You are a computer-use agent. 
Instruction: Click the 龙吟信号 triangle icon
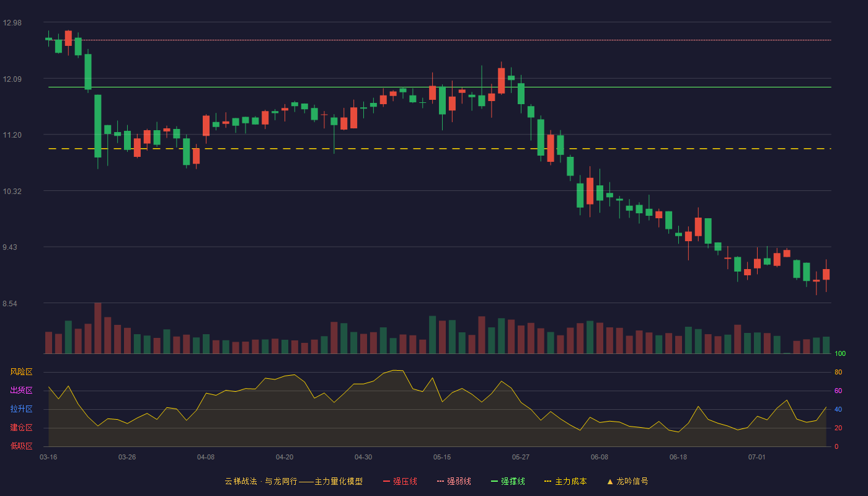(x=610, y=481)
